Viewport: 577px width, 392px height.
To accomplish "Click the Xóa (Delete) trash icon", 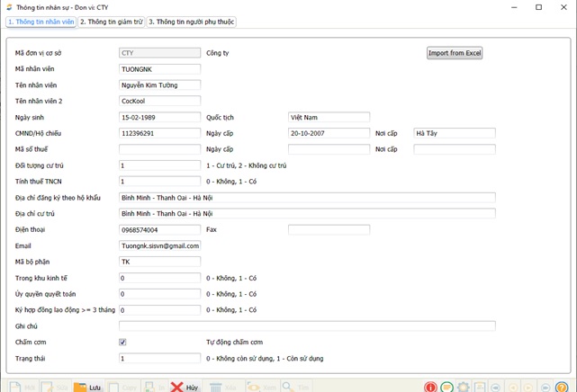I will (x=216, y=387).
